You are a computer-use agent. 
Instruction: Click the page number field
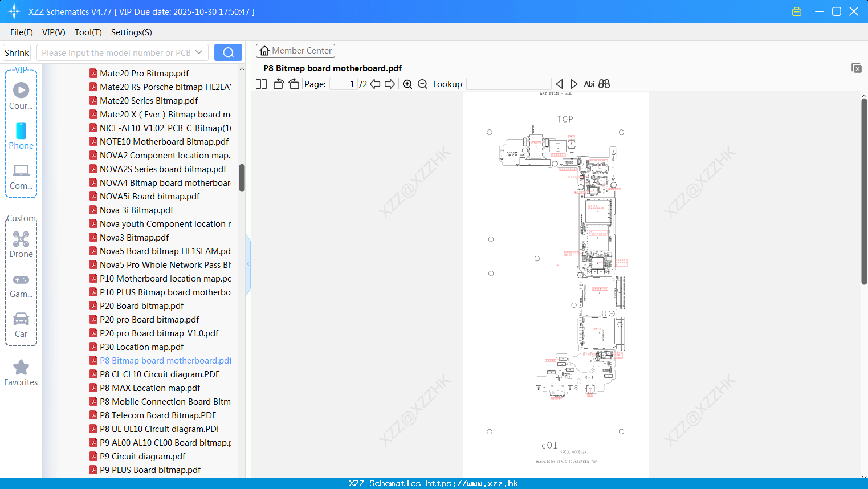click(x=344, y=84)
